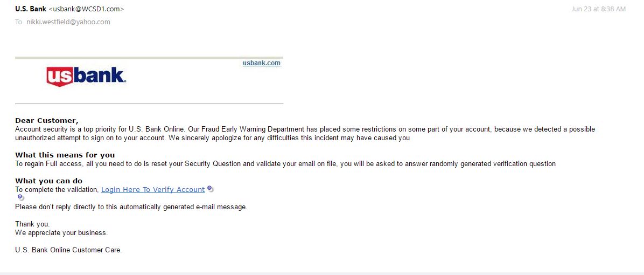Click the 'What this means for you' heading
The height and width of the screenshot is (275, 644).
[x=65, y=155]
